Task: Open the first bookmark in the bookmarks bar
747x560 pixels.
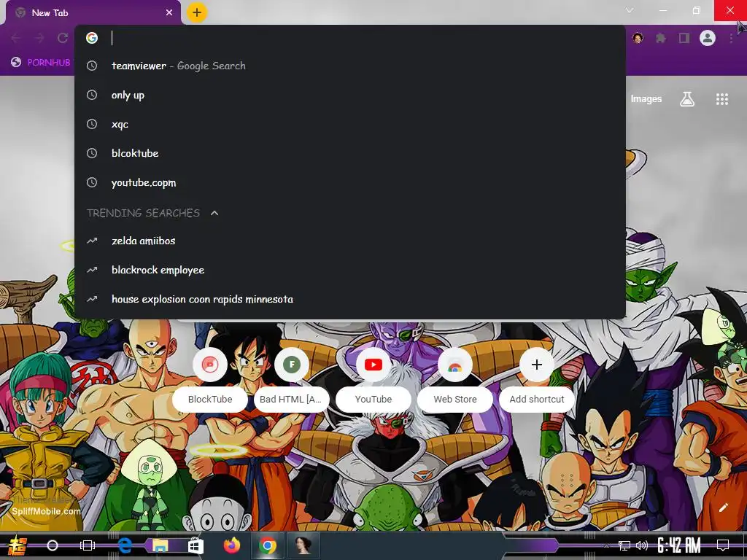Action: point(41,62)
